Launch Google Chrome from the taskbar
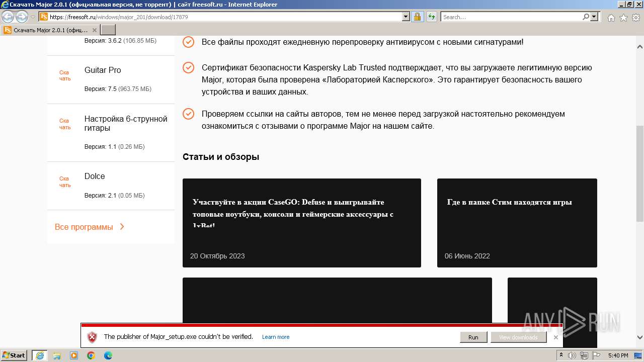The height and width of the screenshot is (362, 644). coord(91,355)
